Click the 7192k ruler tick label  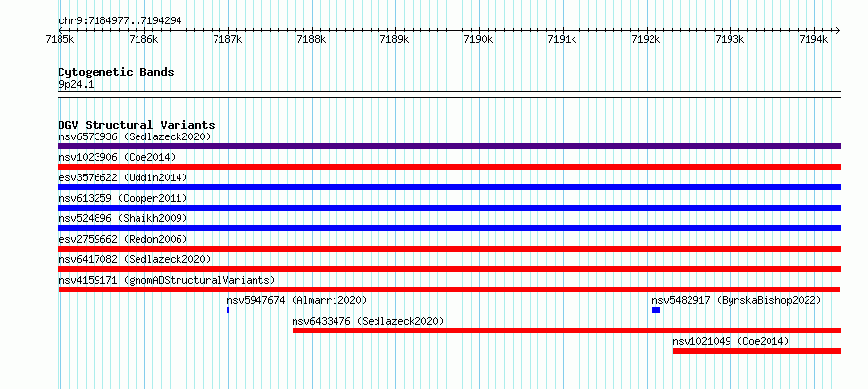click(646, 39)
